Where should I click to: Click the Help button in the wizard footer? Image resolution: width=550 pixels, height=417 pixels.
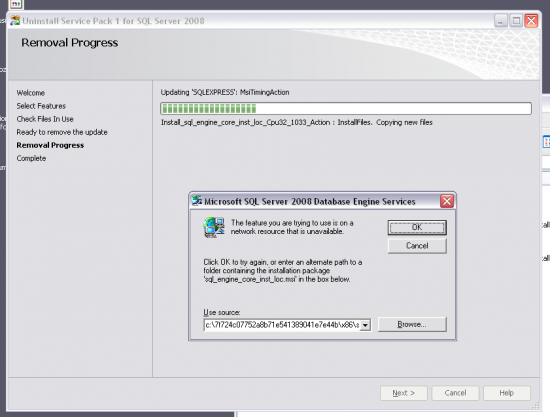pyautogui.click(x=507, y=393)
